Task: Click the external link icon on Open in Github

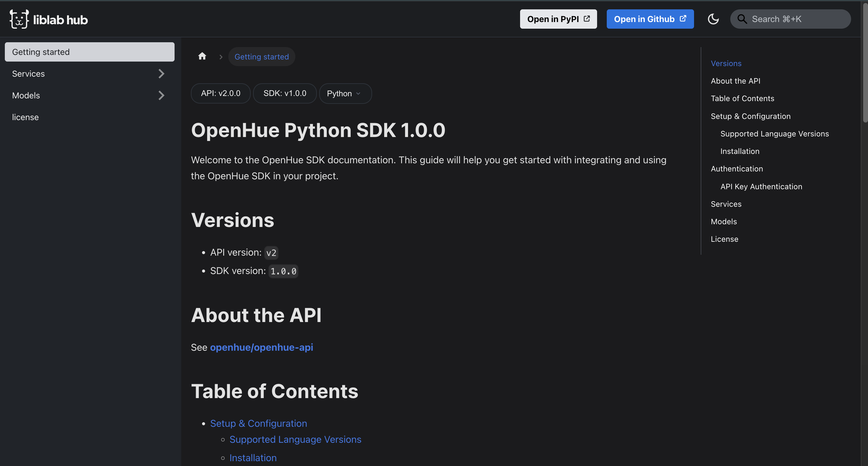Action: pyautogui.click(x=683, y=18)
